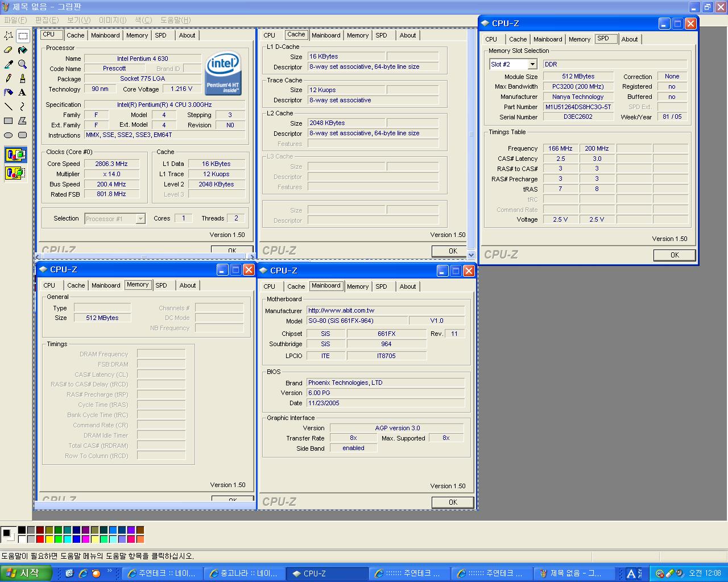Enable opaque selection mode option

pos(16,155)
